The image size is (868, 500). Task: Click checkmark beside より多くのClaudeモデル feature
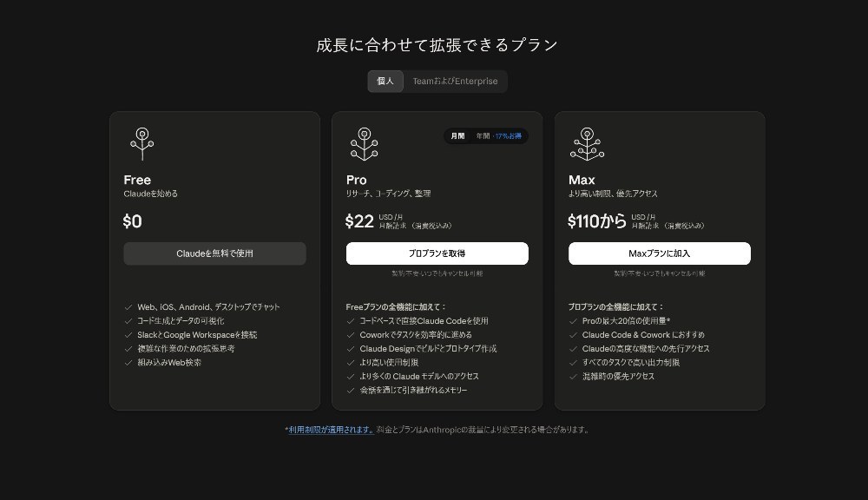coord(351,377)
